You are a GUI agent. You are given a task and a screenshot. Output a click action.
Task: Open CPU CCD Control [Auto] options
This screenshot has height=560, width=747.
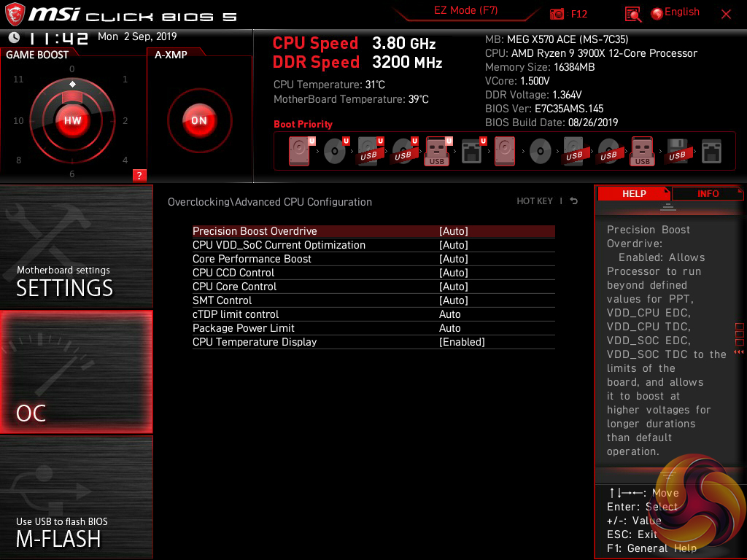(454, 273)
